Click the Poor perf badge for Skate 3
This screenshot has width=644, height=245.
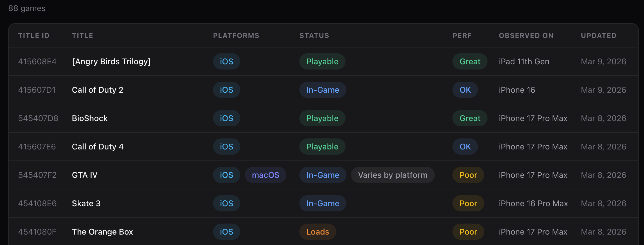(x=468, y=203)
